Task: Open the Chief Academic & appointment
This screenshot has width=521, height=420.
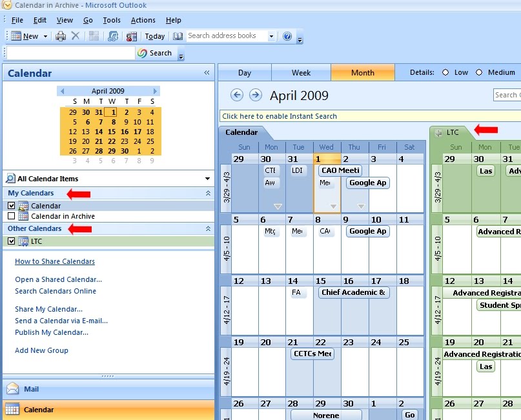Action: [354, 292]
